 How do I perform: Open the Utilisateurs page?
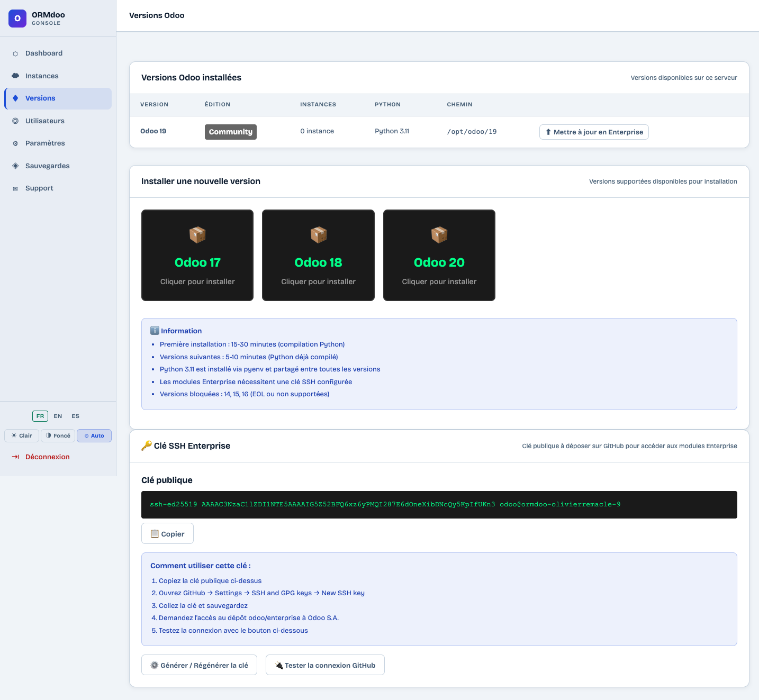[58, 121]
